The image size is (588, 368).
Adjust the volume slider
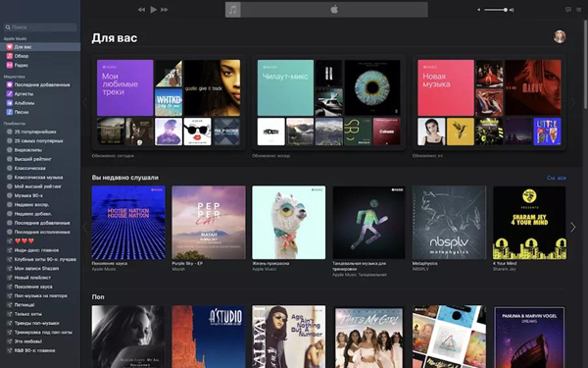(496, 10)
